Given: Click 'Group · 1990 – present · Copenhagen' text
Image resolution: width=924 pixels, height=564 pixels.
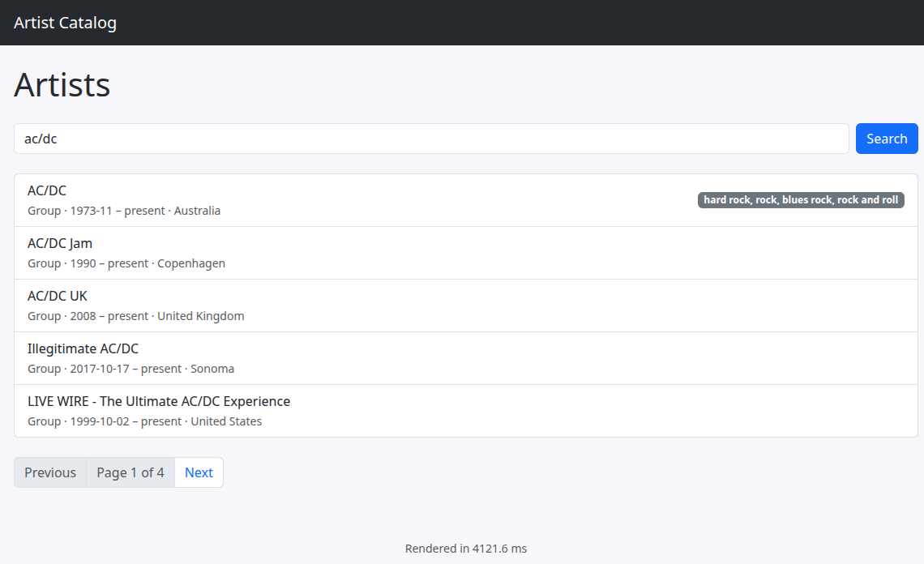Looking at the screenshot, I should (126, 263).
